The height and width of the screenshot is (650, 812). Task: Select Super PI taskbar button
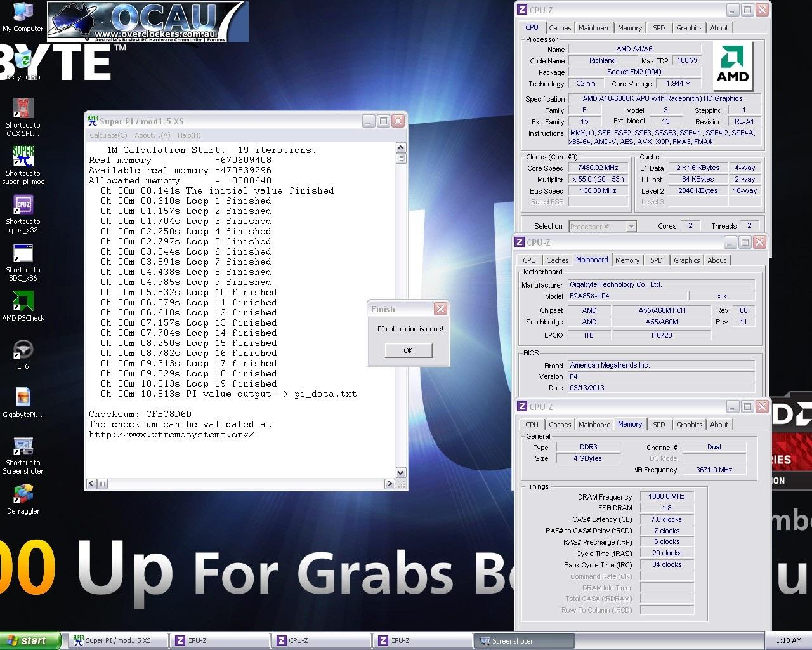(x=118, y=640)
